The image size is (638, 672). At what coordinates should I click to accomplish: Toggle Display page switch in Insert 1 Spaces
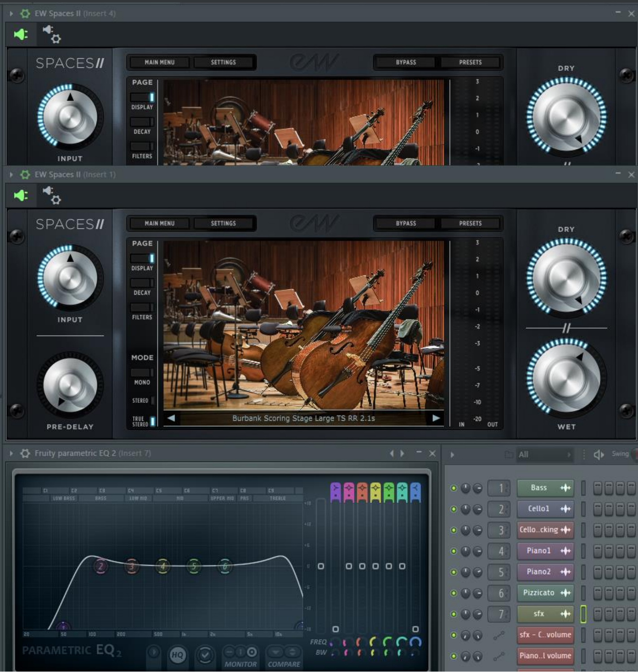coord(142,258)
